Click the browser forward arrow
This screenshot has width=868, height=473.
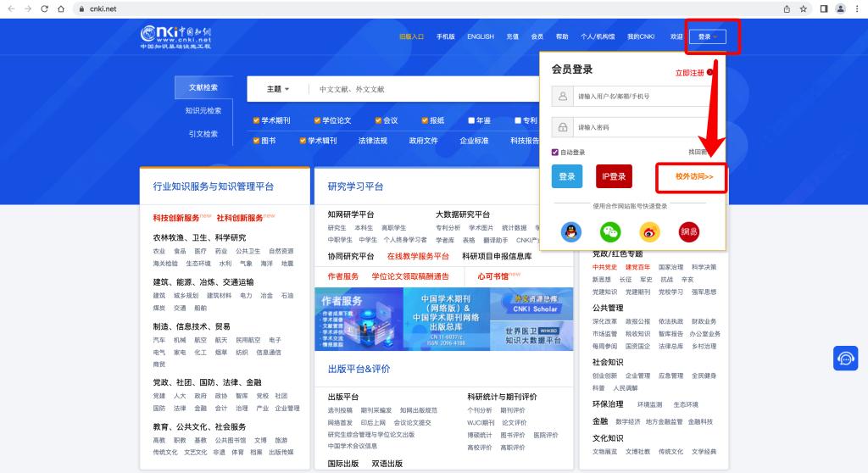point(28,8)
